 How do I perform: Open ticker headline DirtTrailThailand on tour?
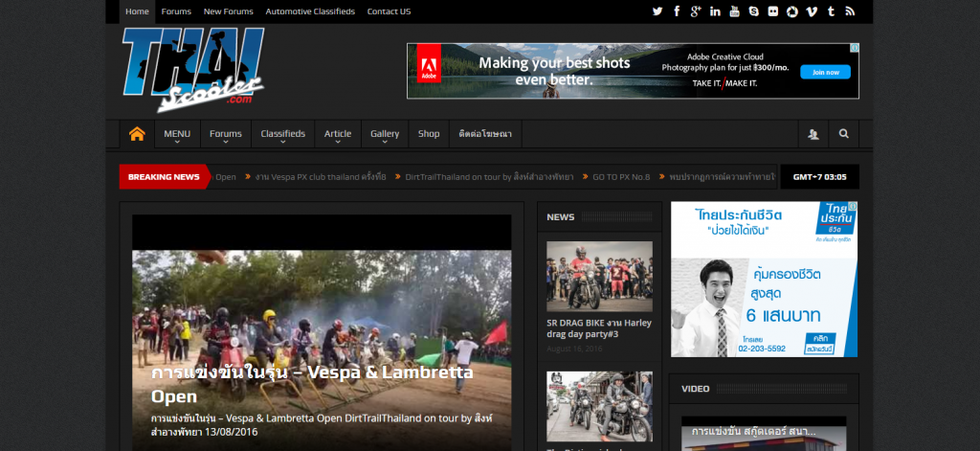pos(489,177)
